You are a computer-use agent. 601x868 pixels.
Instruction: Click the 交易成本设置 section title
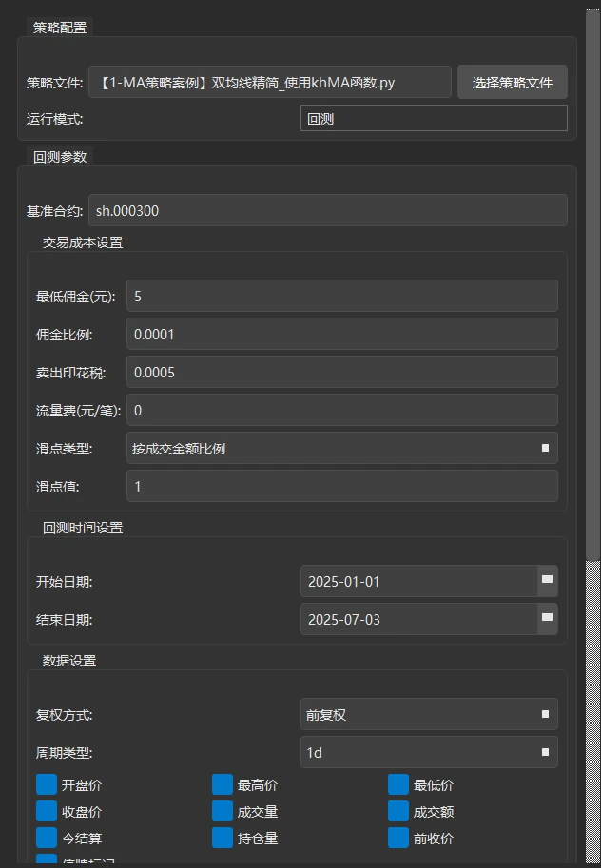[83, 242]
